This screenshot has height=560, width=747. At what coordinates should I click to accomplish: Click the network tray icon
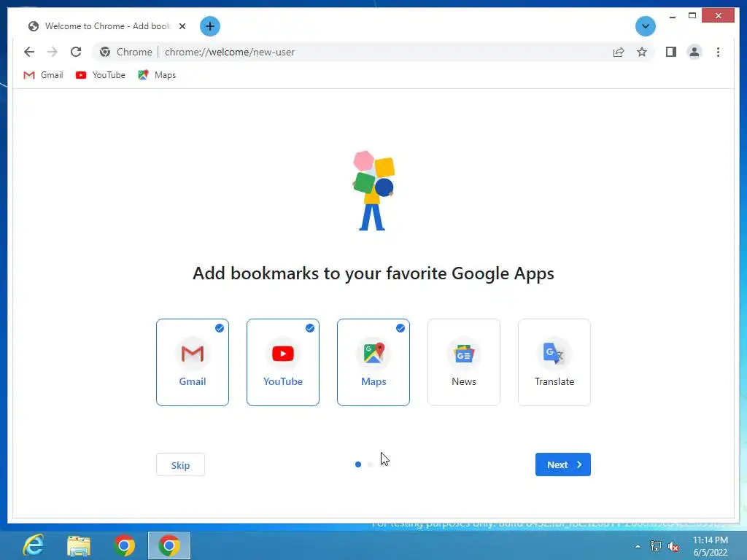pos(656,546)
